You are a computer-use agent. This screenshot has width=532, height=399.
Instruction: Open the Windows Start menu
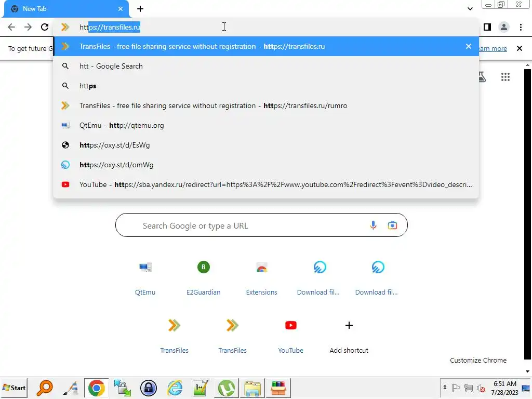point(14,388)
